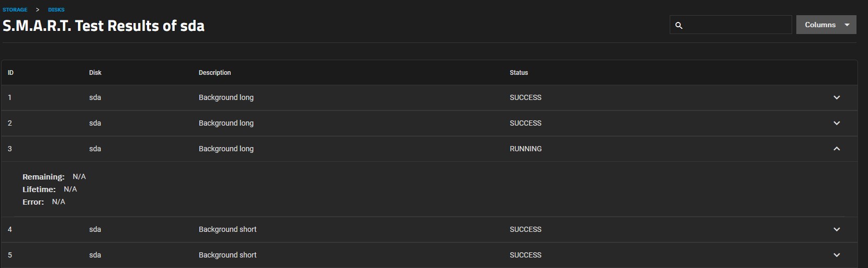Expand test result row 5
868x268 pixels.
(x=837, y=255)
